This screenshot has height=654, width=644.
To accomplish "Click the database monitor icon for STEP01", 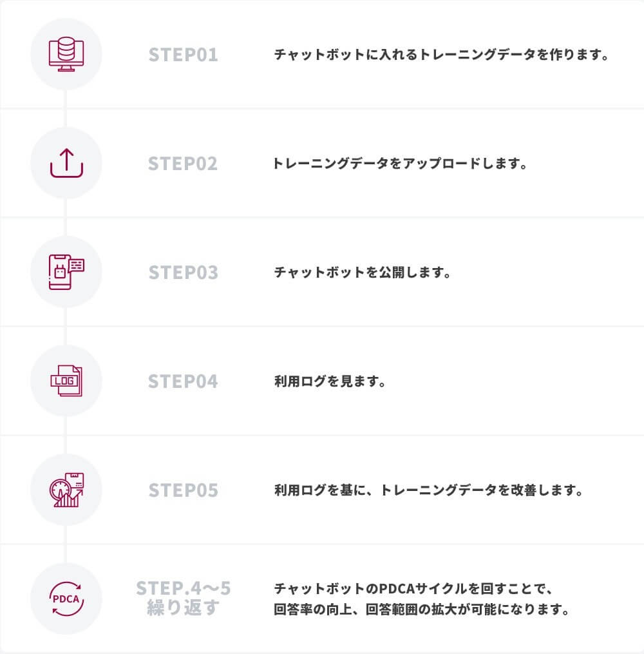I will (66, 54).
